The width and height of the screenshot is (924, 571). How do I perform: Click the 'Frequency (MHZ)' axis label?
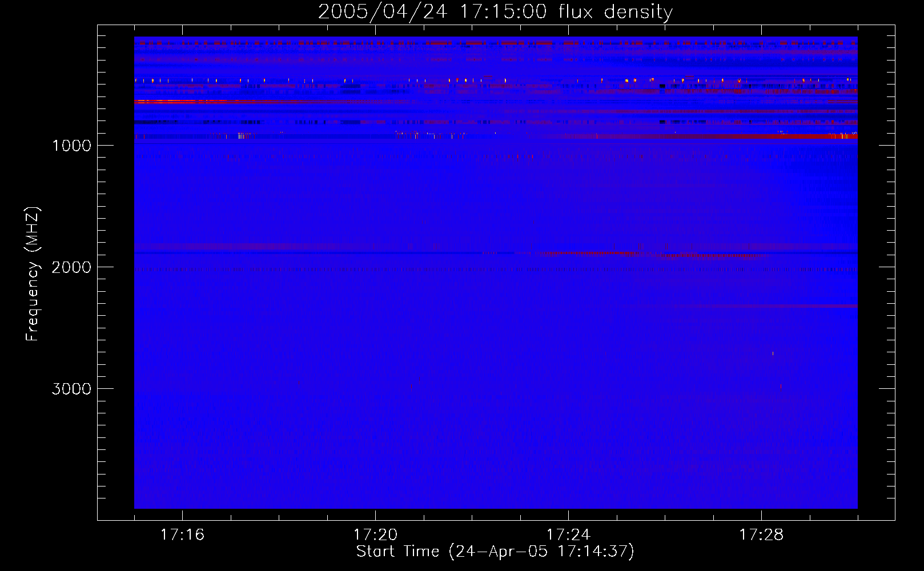[x=33, y=274]
